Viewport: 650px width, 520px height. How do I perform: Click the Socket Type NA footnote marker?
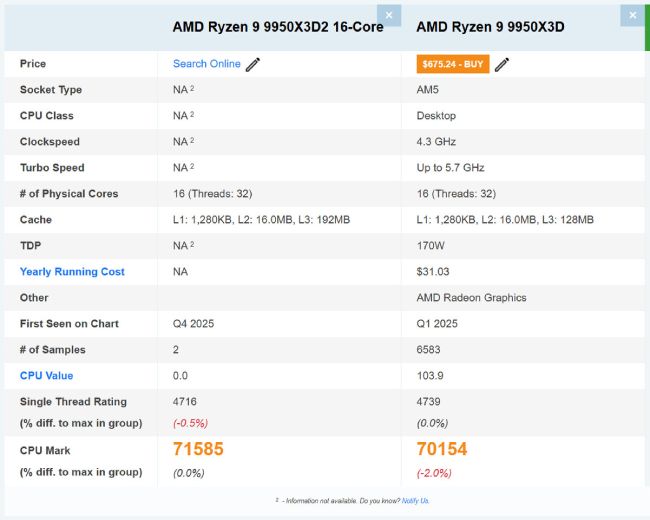[x=192, y=89]
